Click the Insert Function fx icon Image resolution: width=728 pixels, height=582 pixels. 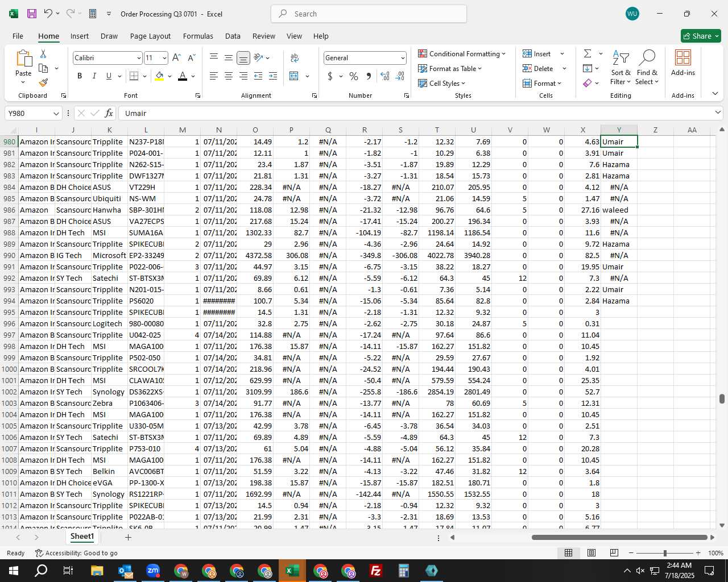pyautogui.click(x=109, y=113)
